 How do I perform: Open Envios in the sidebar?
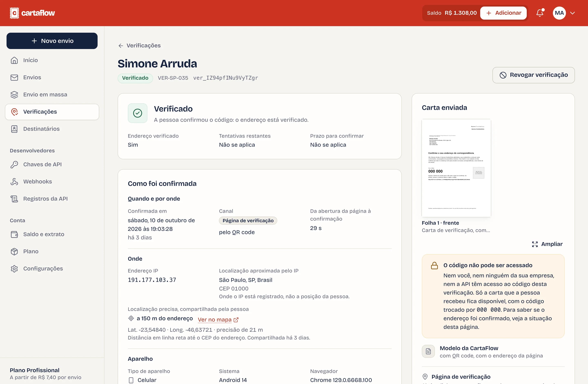click(52, 77)
